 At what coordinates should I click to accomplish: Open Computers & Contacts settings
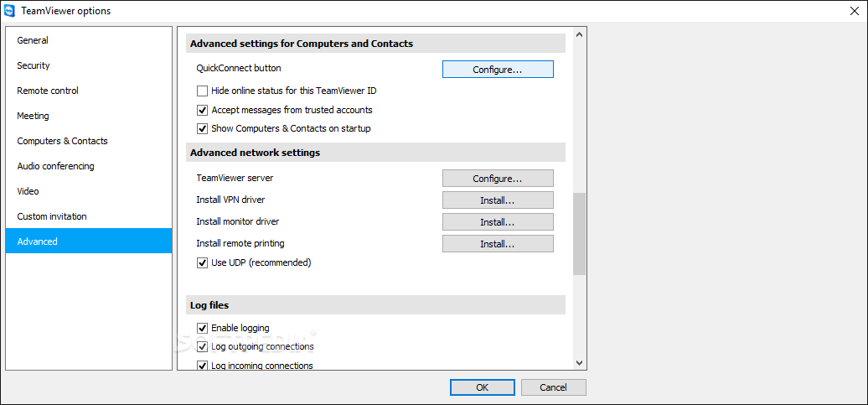(89, 141)
